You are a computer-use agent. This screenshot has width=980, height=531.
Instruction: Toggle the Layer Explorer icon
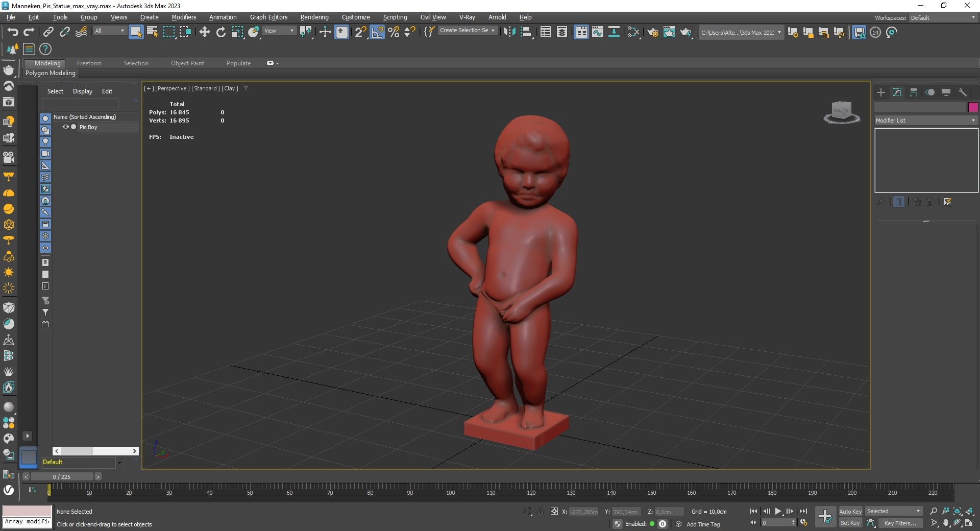click(562, 32)
